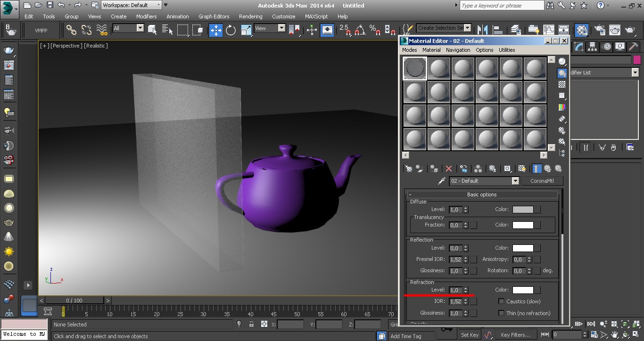The width and height of the screenshot is (644, 341).
Task: Click the Diffuse color swatch
Action: click(523, 210)
